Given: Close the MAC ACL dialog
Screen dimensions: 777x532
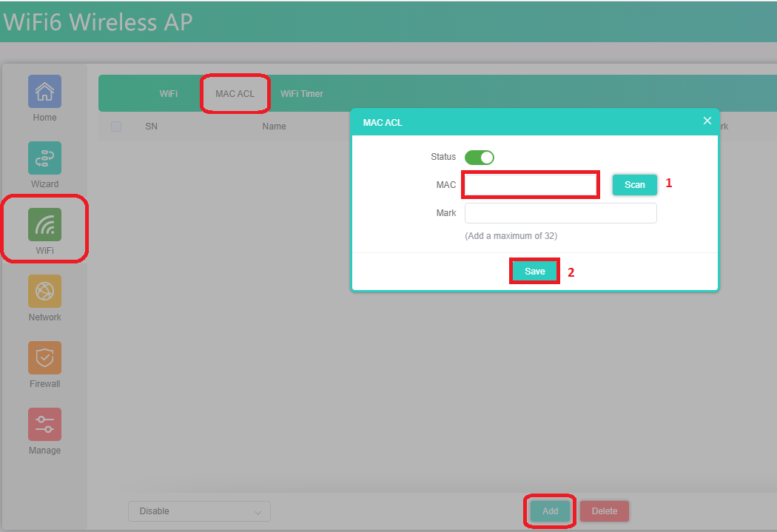Looking at the screenshot, I should point(707,121).
